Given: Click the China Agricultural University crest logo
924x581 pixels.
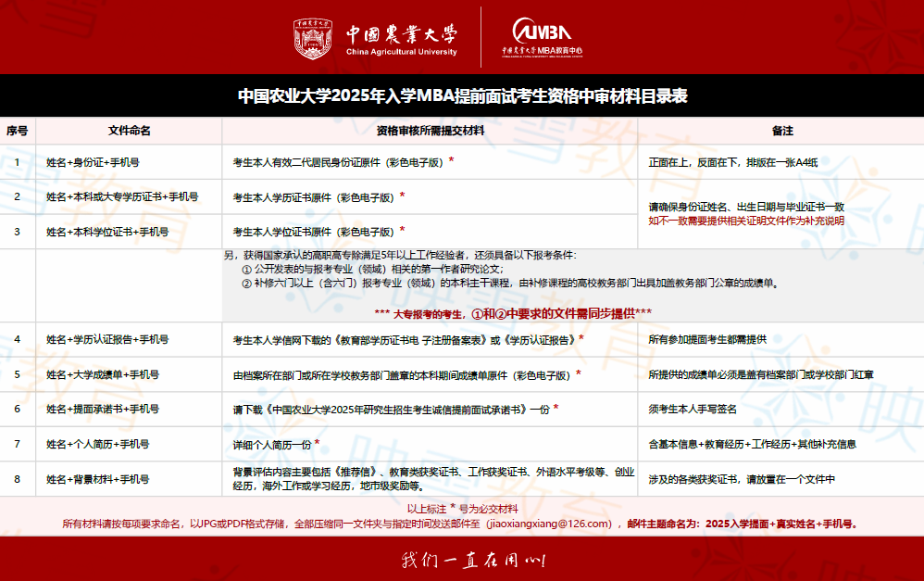Looking at the screenshot, I should coord(313,38).
